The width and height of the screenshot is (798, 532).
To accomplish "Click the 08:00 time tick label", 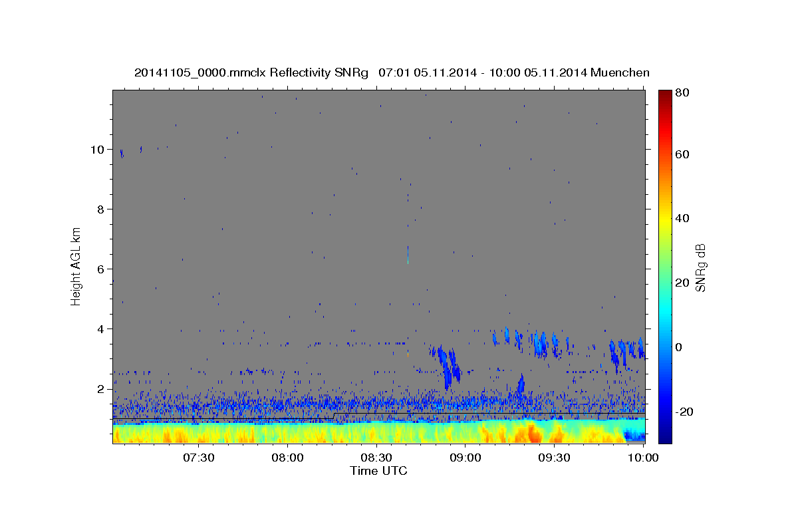I will click(x=288, y=458).
